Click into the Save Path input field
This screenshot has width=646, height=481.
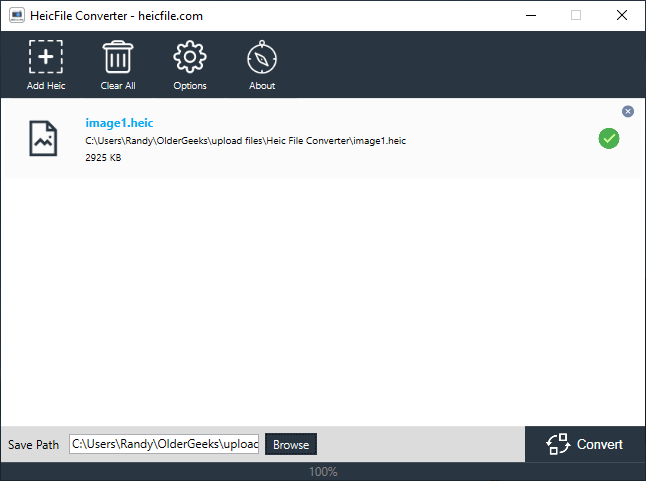(164, 444)
